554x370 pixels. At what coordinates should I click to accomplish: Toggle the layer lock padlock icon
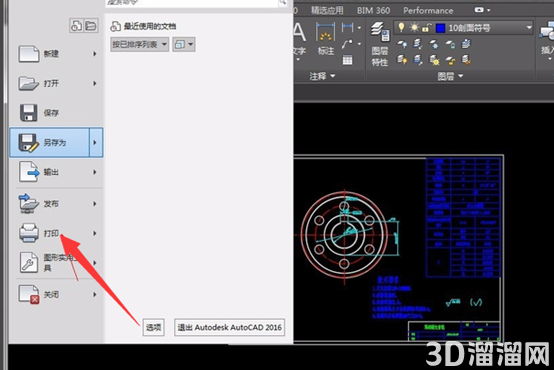(426, 28)
